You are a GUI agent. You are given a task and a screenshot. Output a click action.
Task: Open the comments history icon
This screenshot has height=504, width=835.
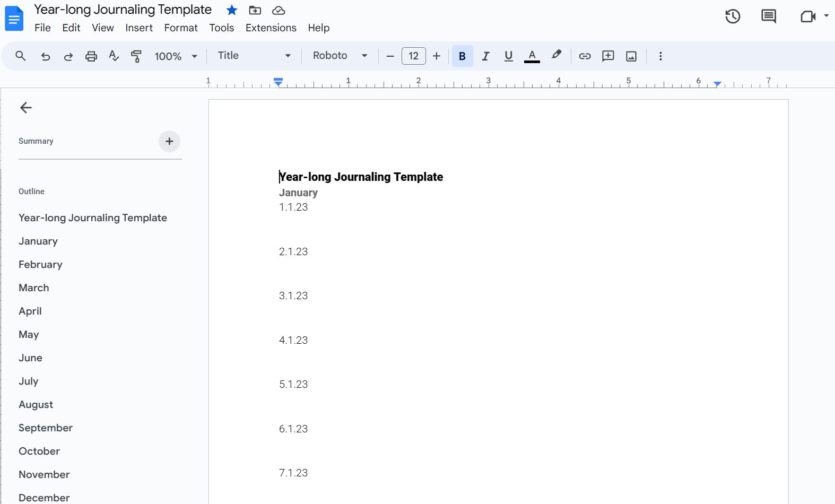click(x=769, y=16)
